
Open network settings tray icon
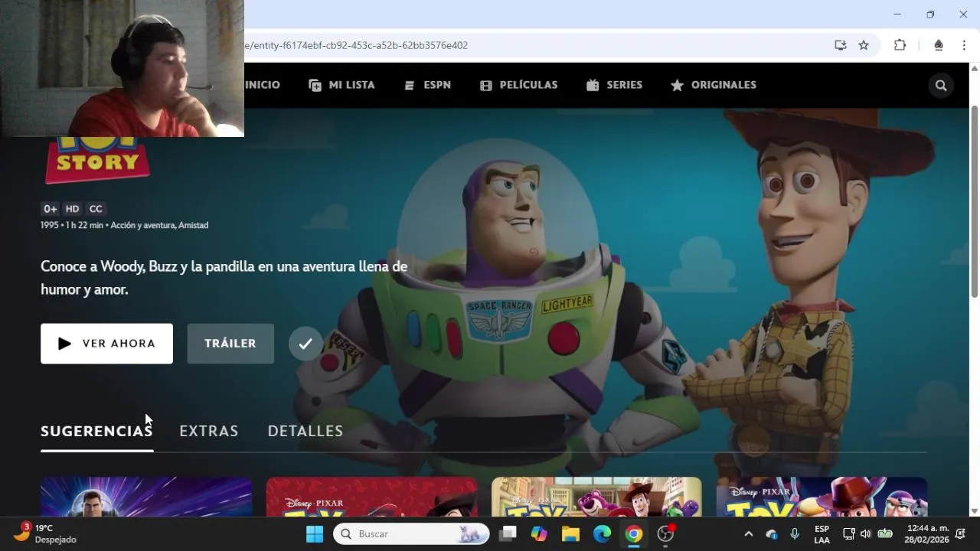click(849, 534)
